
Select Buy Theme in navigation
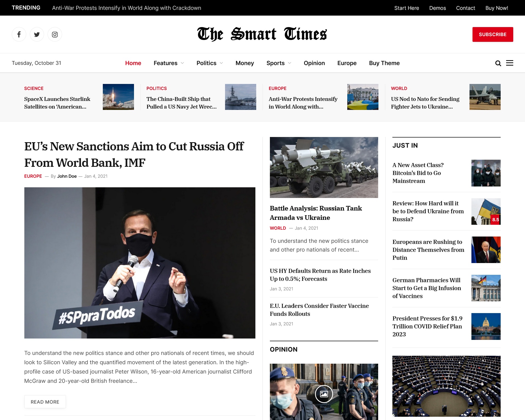click(384, 63)
